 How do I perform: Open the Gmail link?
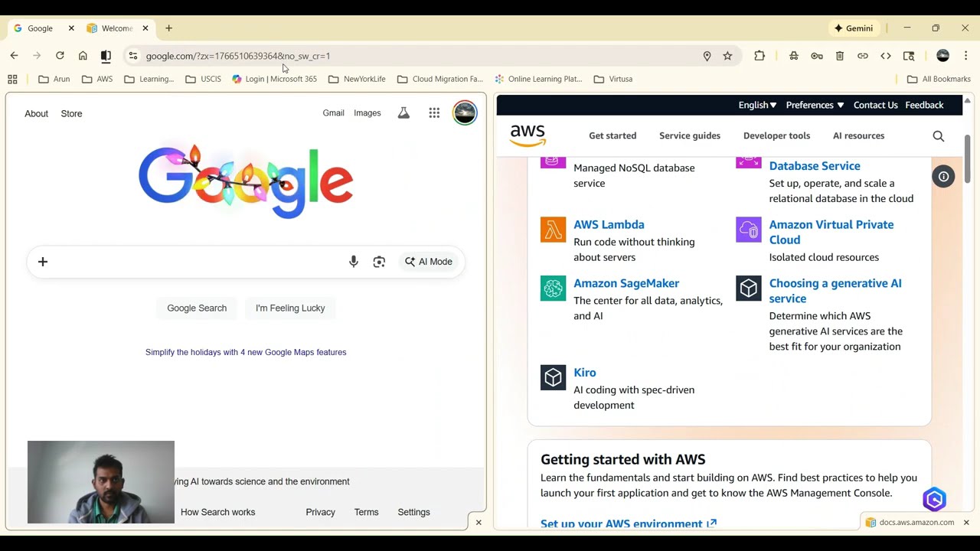(x=333, y=113)
